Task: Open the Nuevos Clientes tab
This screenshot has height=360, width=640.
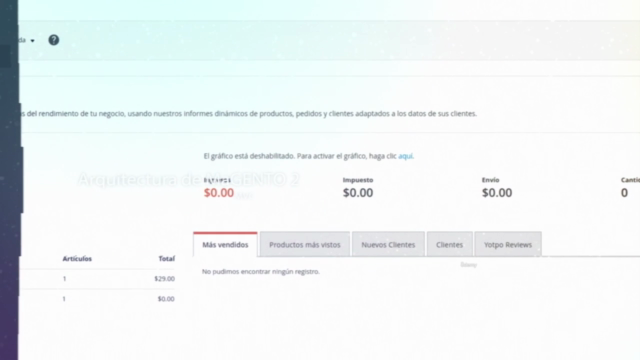Action: (x=388, y=244)
